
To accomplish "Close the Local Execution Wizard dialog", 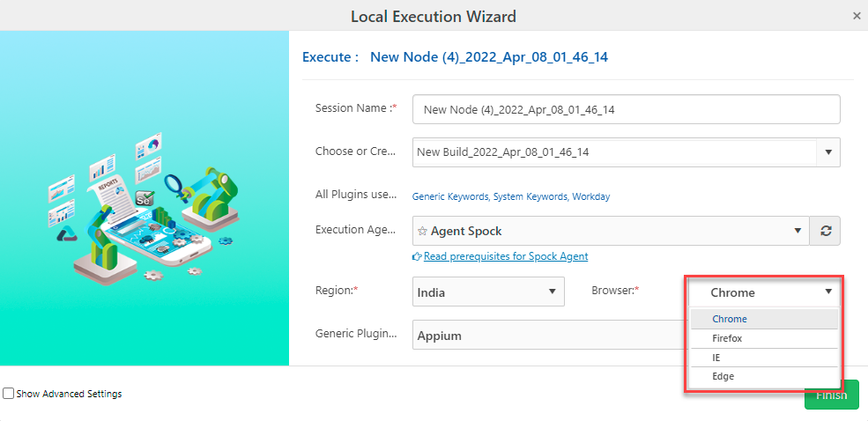I will click(857, 16).
